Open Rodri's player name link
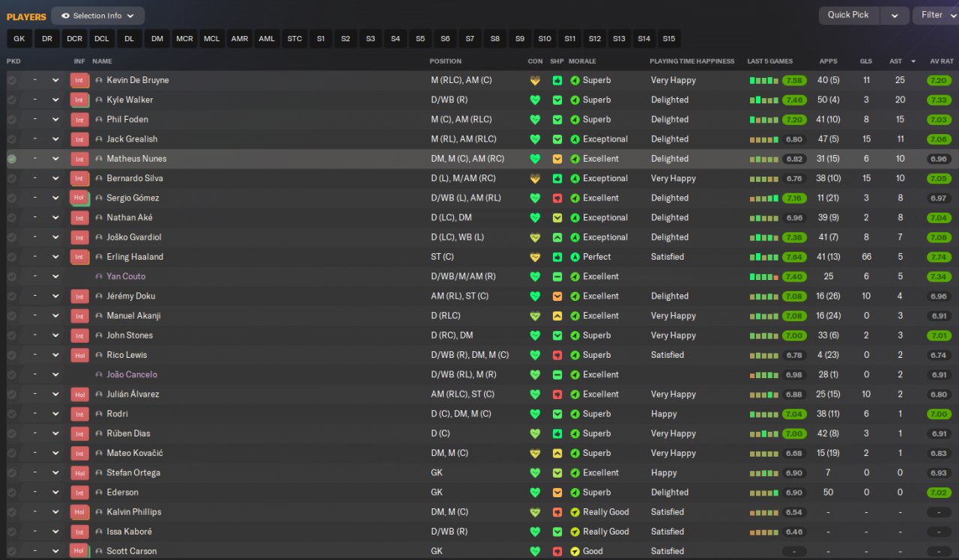 click(x=117, y=414)
